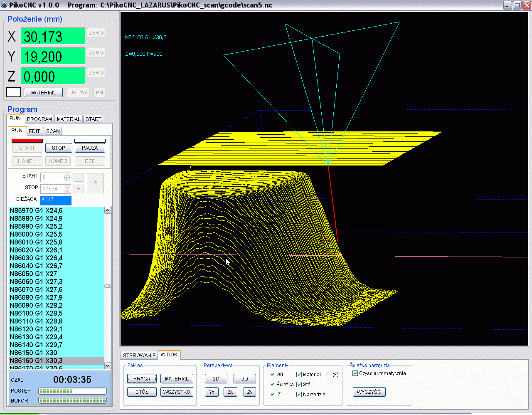Click the USTAW button
Image resolution: width=532 pixels, height=415 pixels.
pyautogui.click(x=78, y=93)
